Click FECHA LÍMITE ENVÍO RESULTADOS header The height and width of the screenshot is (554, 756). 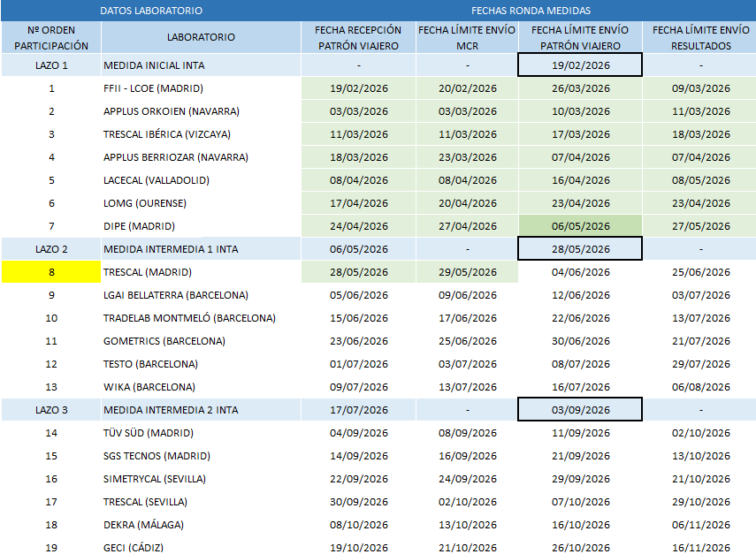click(x=700, y=38)
